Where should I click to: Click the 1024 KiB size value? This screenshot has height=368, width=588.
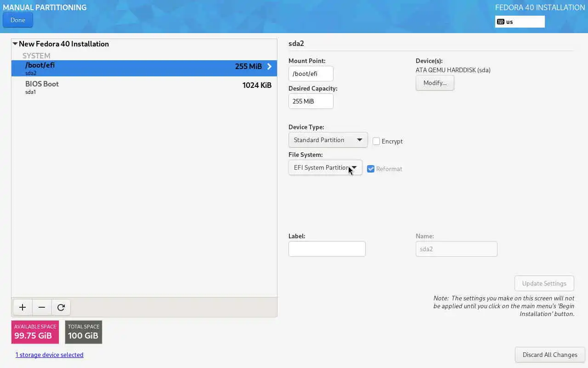coord(257,85)
